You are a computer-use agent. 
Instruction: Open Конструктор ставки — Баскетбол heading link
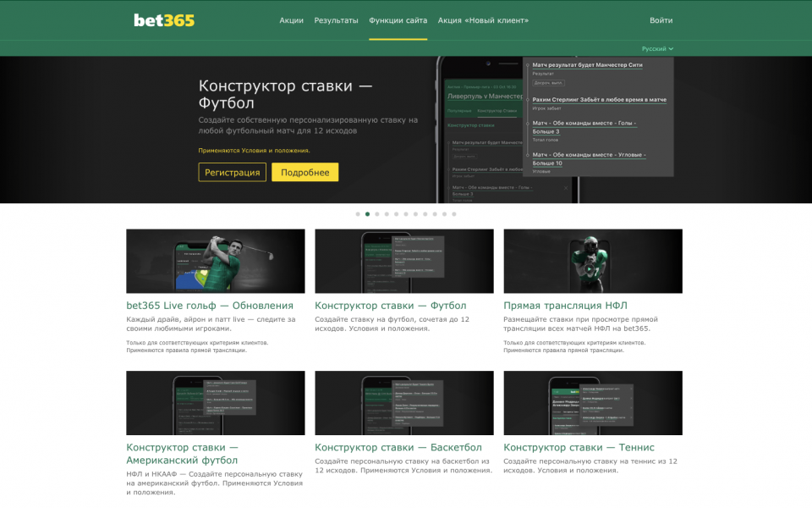398,447
